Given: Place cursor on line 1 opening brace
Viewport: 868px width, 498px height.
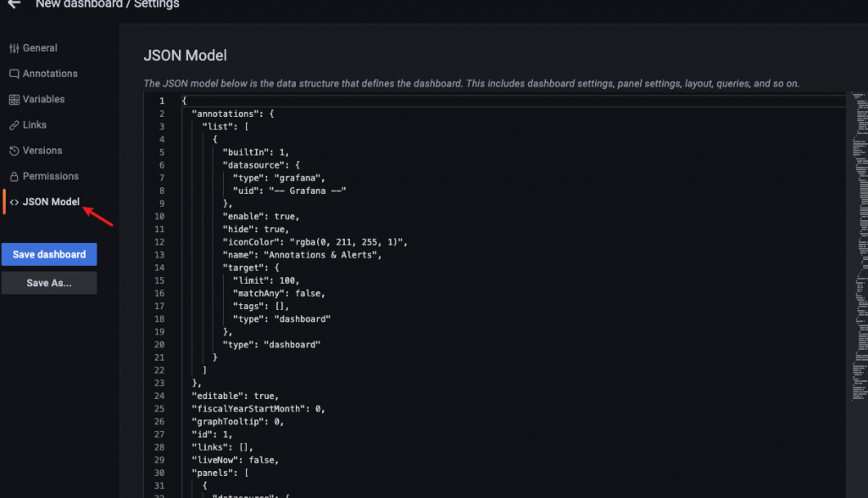Looking at the screenshot, I should click(184, 101).
